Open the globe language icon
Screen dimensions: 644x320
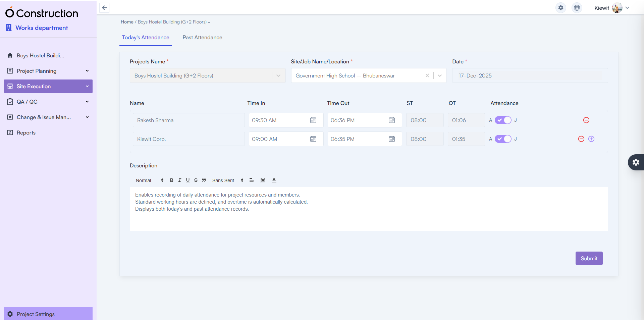pos(577,8)
